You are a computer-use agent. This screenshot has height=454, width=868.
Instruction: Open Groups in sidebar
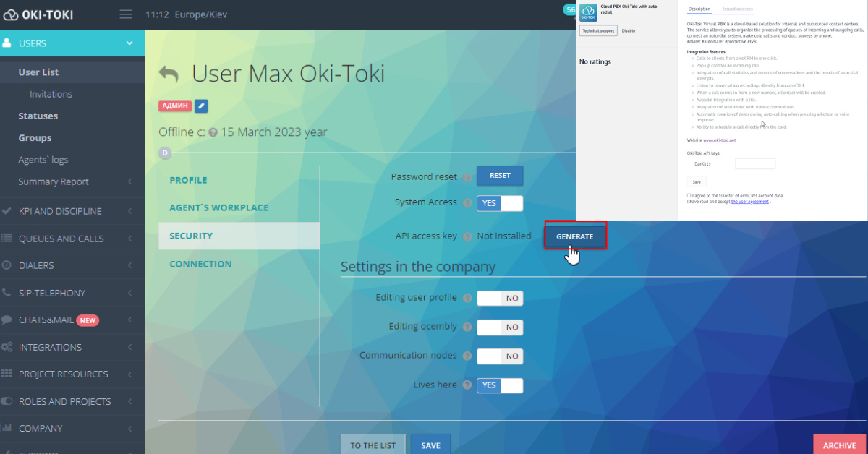(x=35, y=138)
